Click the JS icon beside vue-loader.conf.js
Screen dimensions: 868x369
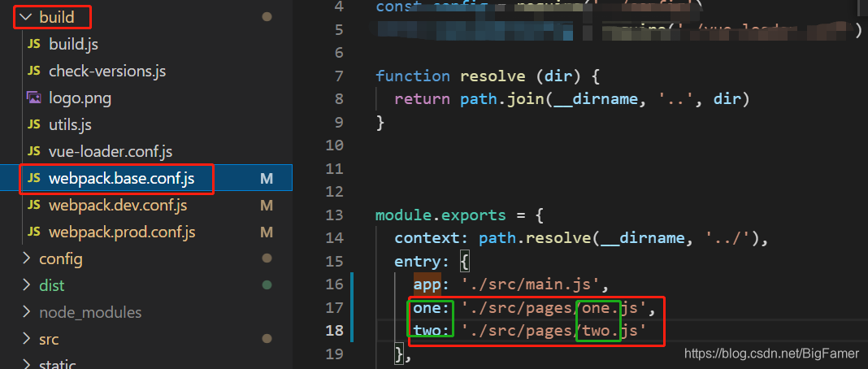point(34,151)
